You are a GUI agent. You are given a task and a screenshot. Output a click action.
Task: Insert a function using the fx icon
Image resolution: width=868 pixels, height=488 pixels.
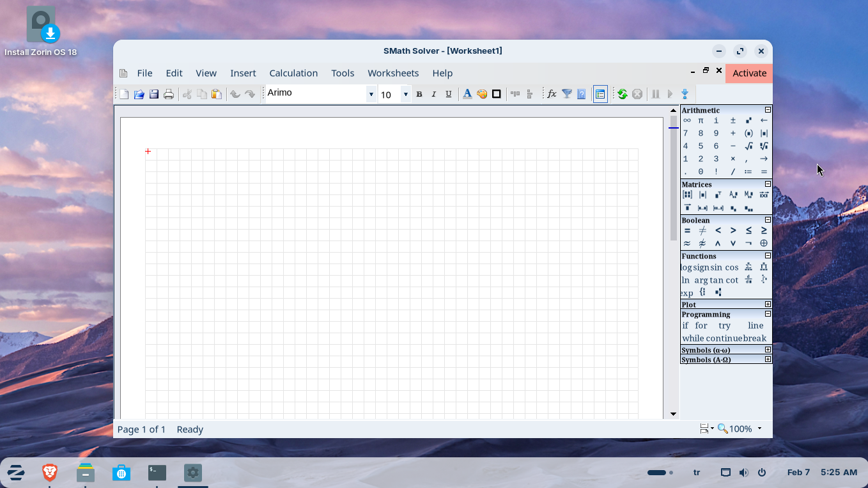click(552, 95)
